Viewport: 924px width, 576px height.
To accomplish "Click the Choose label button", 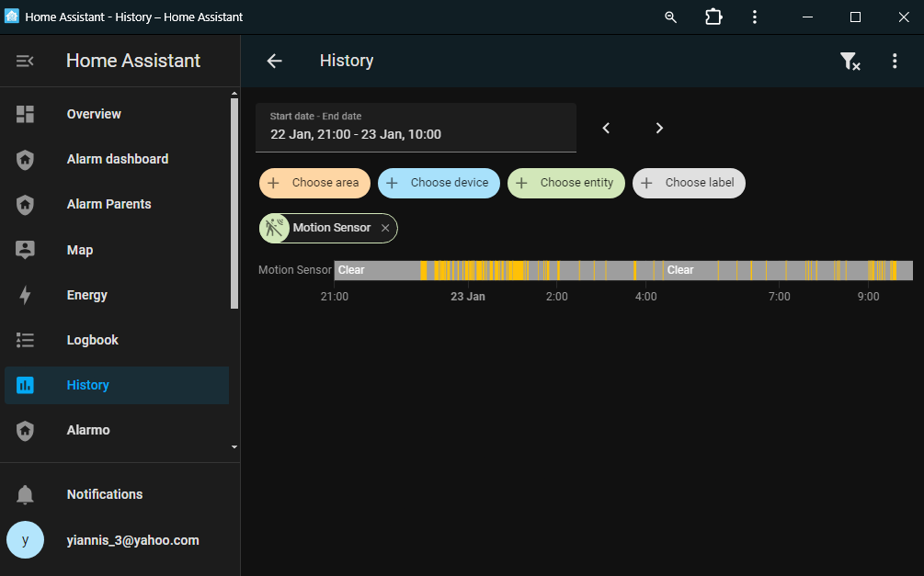I will (689, 183).
